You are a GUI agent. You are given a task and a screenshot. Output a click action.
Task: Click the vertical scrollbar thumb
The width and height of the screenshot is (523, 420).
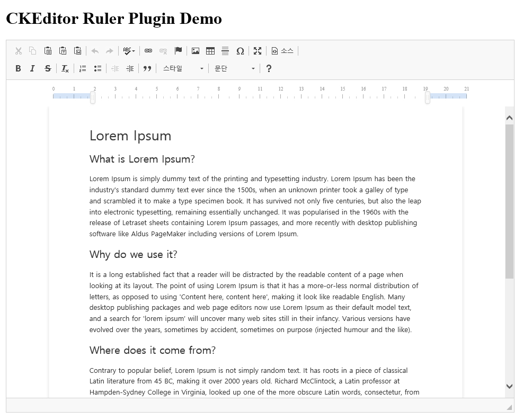point(509,201)
